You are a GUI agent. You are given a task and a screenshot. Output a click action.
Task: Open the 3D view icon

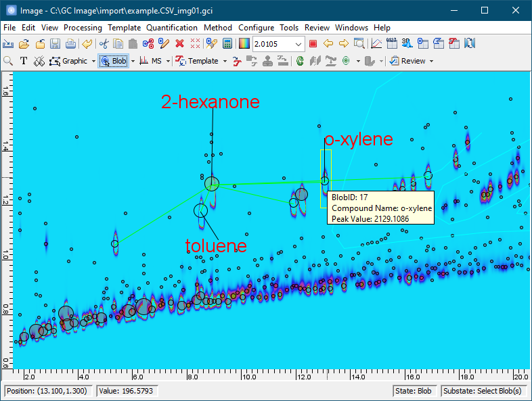point(407,44)
